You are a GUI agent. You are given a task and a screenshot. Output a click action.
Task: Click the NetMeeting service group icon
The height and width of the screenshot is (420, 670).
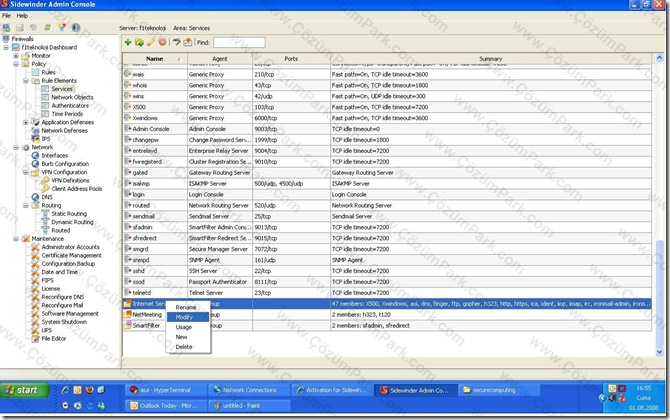[127, 314]
